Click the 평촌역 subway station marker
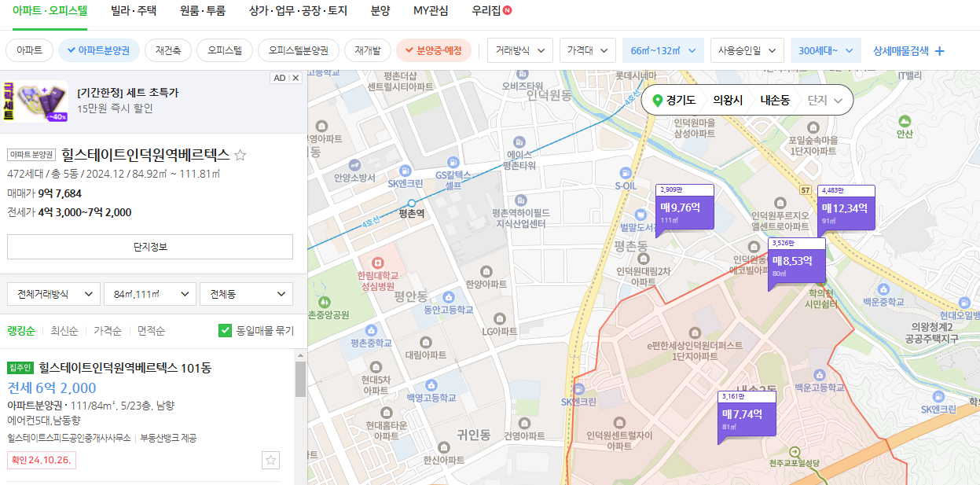Viewport: 980px width, 485px height. tap(412, 203)
